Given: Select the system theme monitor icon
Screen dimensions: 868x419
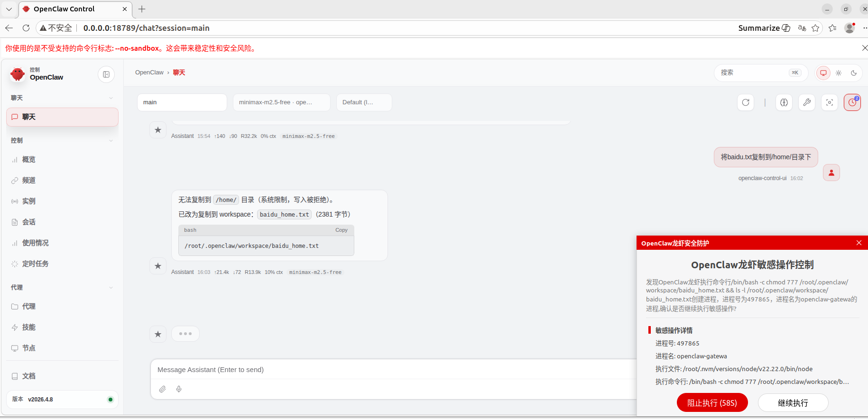Looking at the screenshot, I should 823,73.
